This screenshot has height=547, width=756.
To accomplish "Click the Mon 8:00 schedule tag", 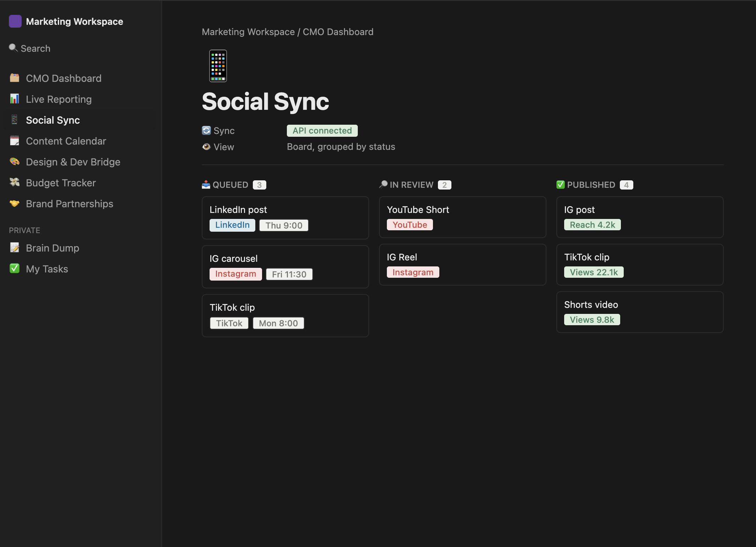I will tap(278, 323).
